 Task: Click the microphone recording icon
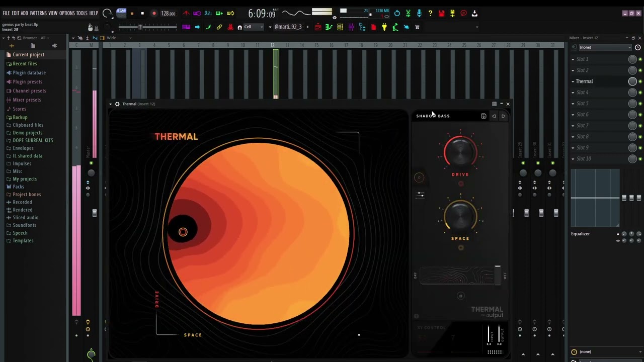pyautogui.click(x=419, y=13)
